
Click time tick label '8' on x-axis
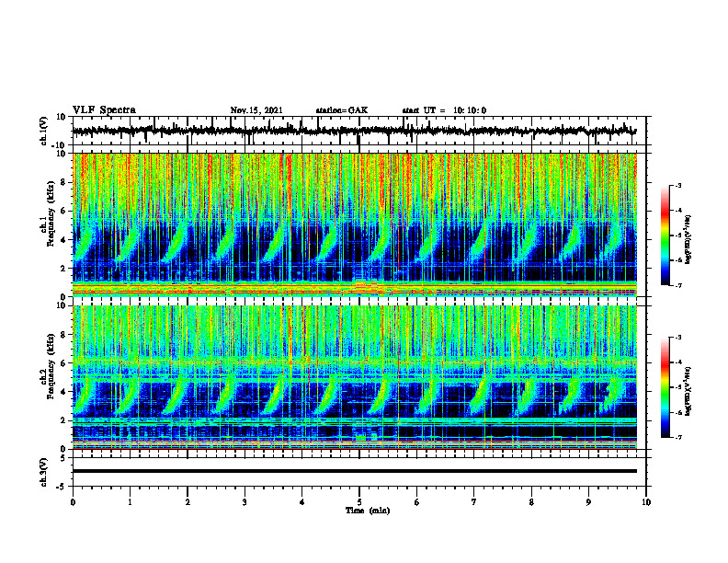[x=531, y=502]
